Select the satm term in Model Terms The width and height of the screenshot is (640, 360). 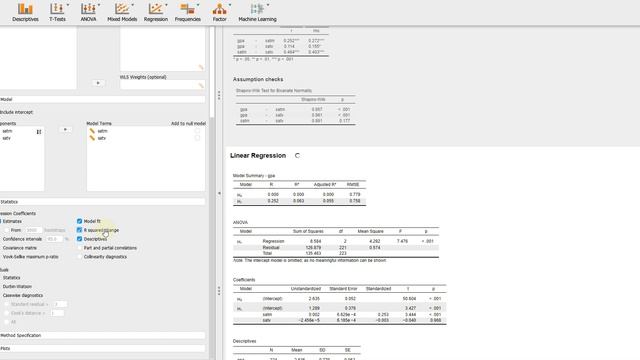[x=102, y=131]
